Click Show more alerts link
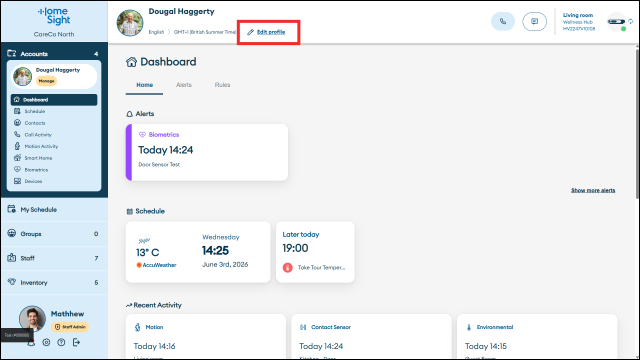The image size is (640, 360). click(x=593, y=190)
